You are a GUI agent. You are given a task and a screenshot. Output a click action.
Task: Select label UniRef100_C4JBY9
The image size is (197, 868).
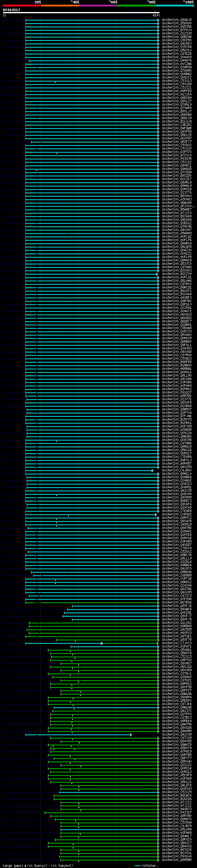point(176,826)
